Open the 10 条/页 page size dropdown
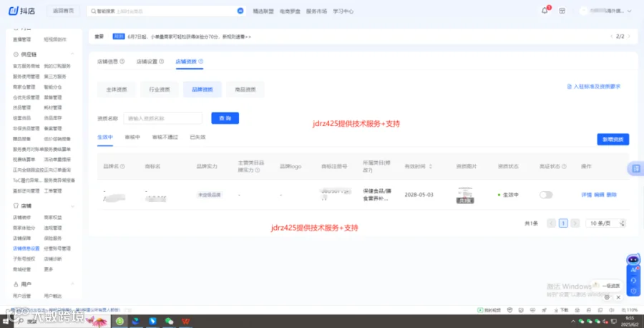644x328 pixels. coord(605,223)
